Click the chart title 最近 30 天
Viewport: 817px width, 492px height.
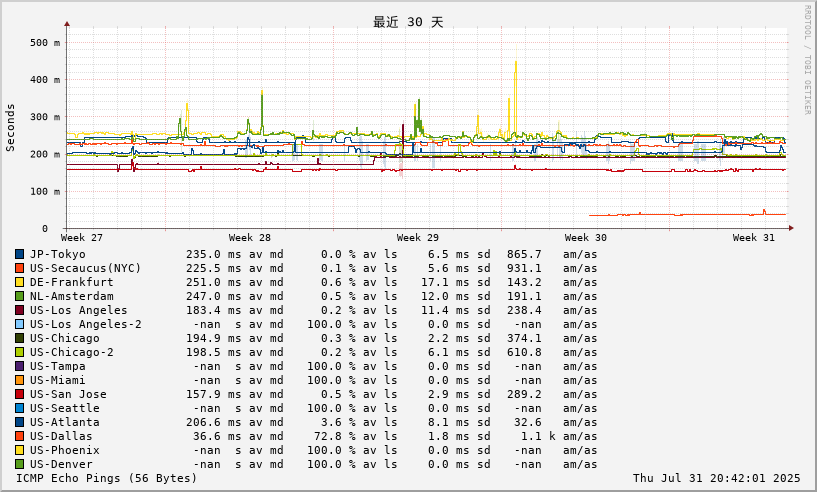[x=408, y=22]
